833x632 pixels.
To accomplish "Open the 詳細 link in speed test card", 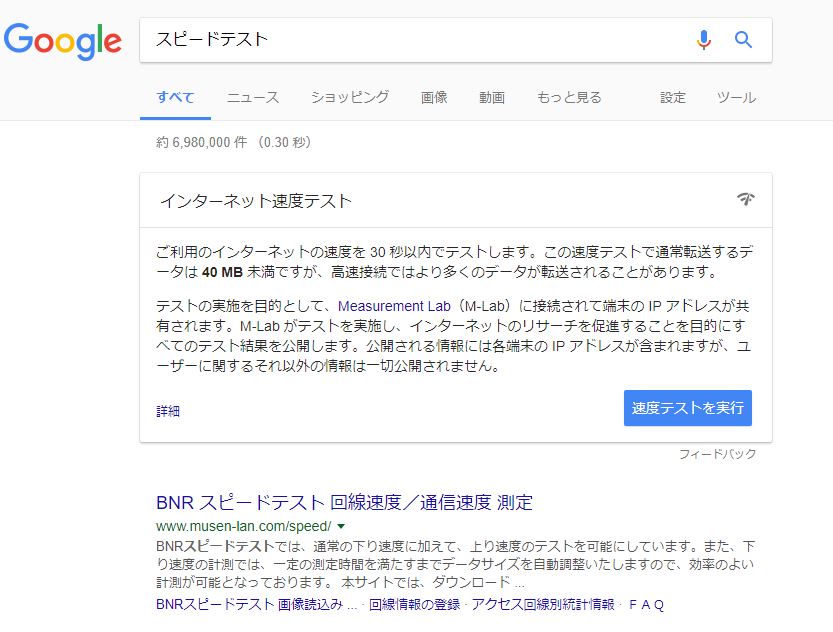I will (x=168, y=411).
